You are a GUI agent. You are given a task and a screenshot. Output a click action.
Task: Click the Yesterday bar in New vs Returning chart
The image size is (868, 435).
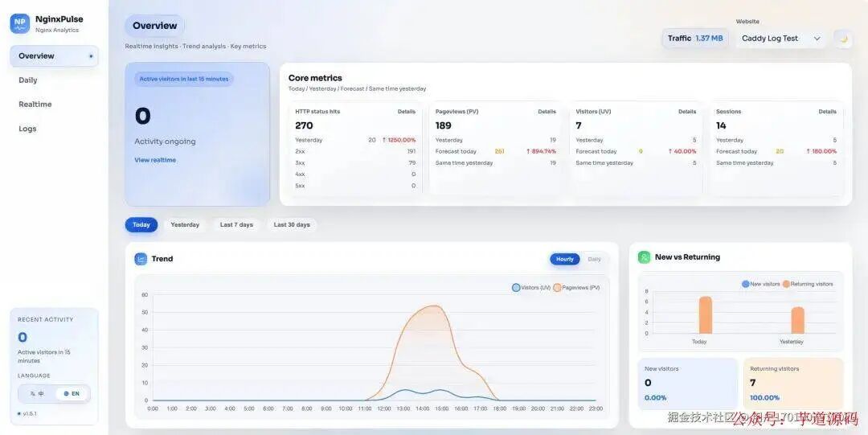798,320
